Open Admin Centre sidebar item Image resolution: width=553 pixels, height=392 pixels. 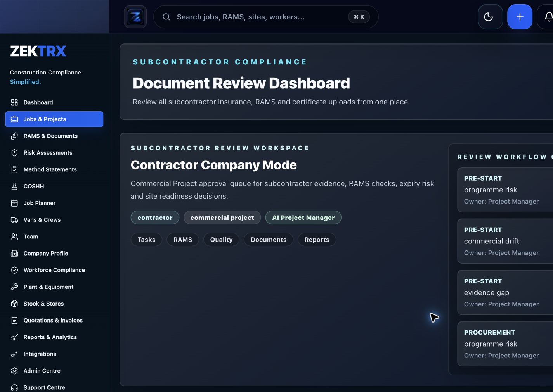pyautogui.click(x=54, y=371)
